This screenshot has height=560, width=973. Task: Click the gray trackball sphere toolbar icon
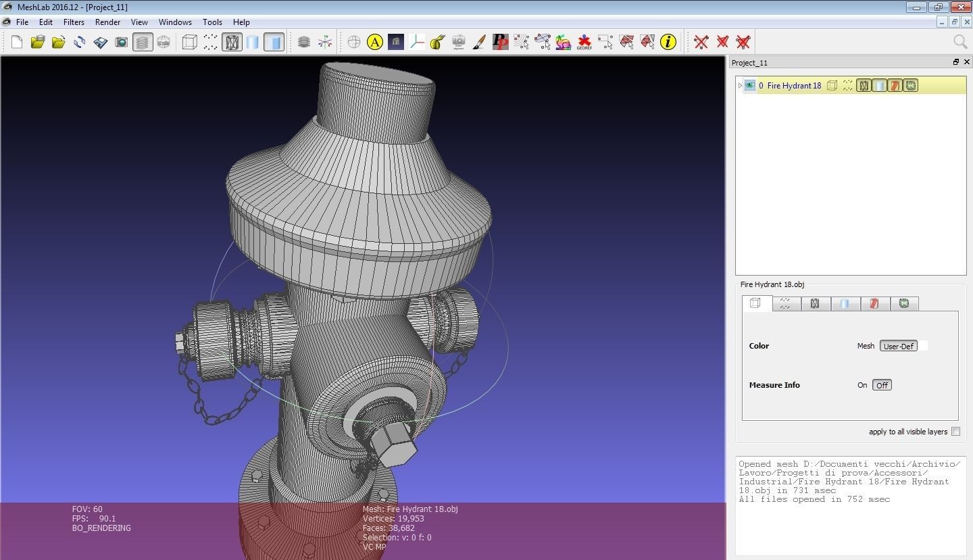[x=353, y=42]
